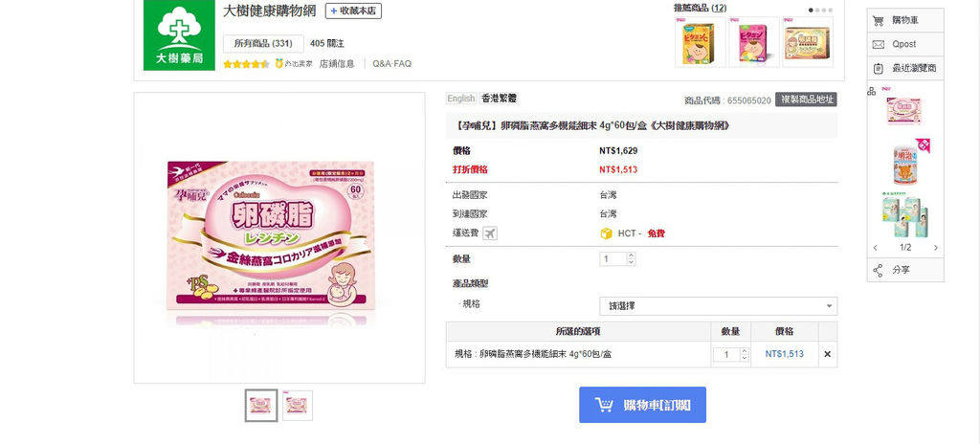
Task: Go to previous page of recently viewed items
Action: pyautogui.click(x=875, y=248)
